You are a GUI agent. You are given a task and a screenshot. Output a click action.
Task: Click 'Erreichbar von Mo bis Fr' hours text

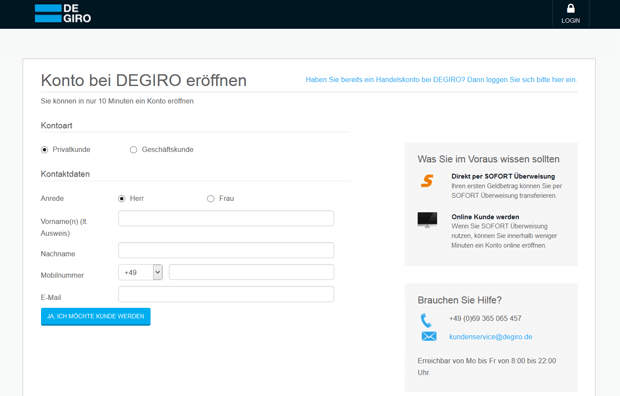point(487,366)
